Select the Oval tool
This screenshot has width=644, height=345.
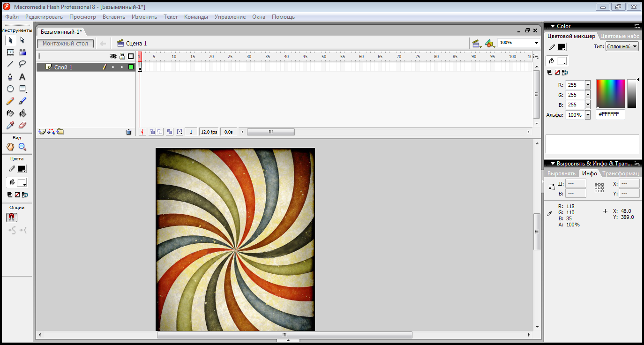(10, 89)
